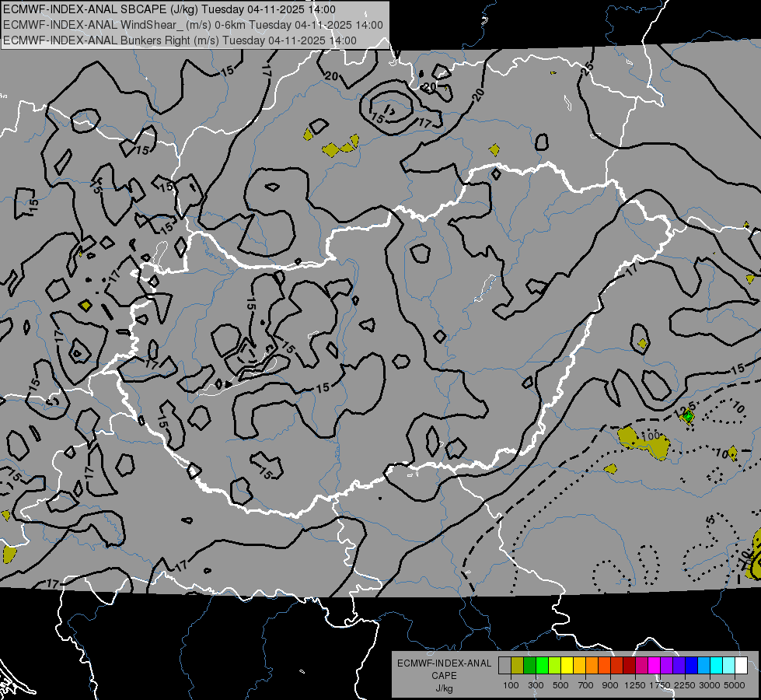
Task: Click the 500 legend scale label
Action: (x=560, y=685)
